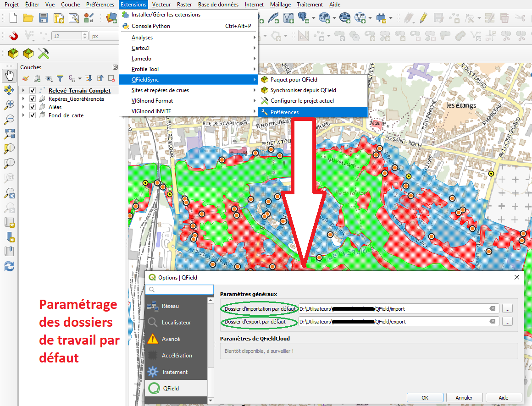Click Zoom to Selection icon
The height and width of the screenshot is (406, 532).
[9, 148]
